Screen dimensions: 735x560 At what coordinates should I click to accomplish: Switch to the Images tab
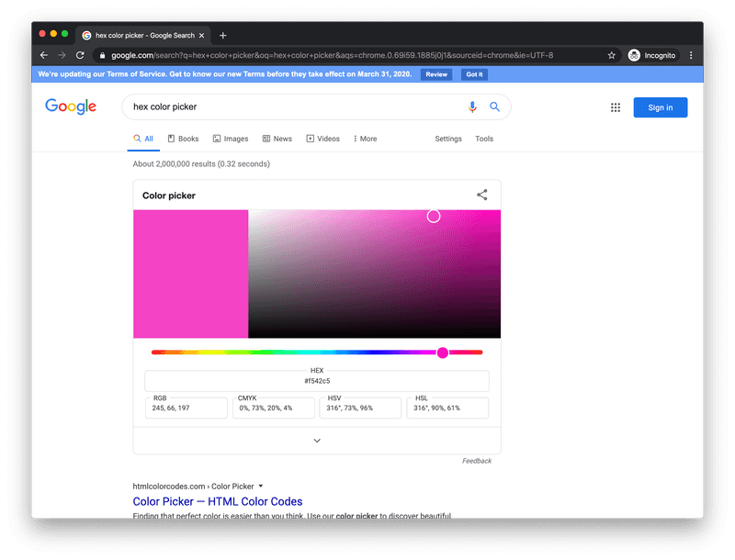pos(231,139)
